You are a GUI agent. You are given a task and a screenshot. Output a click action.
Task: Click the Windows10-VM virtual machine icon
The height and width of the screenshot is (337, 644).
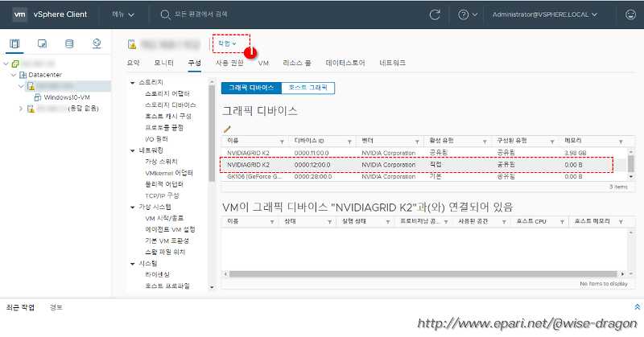pos(37,97)
